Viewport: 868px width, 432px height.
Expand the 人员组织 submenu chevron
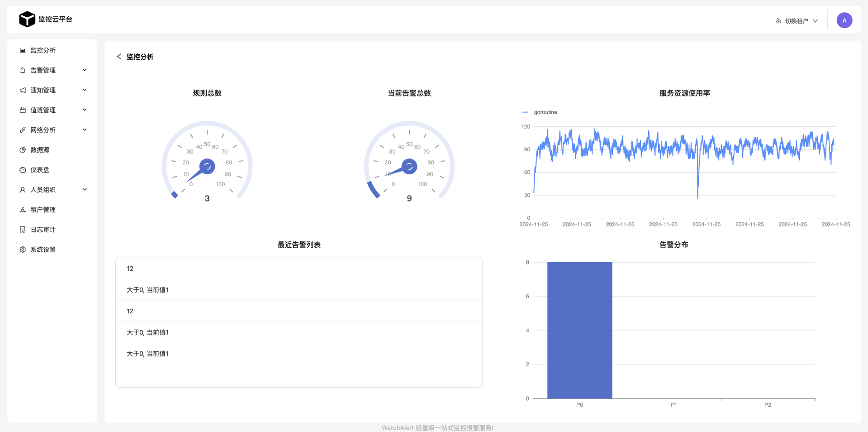85,190
